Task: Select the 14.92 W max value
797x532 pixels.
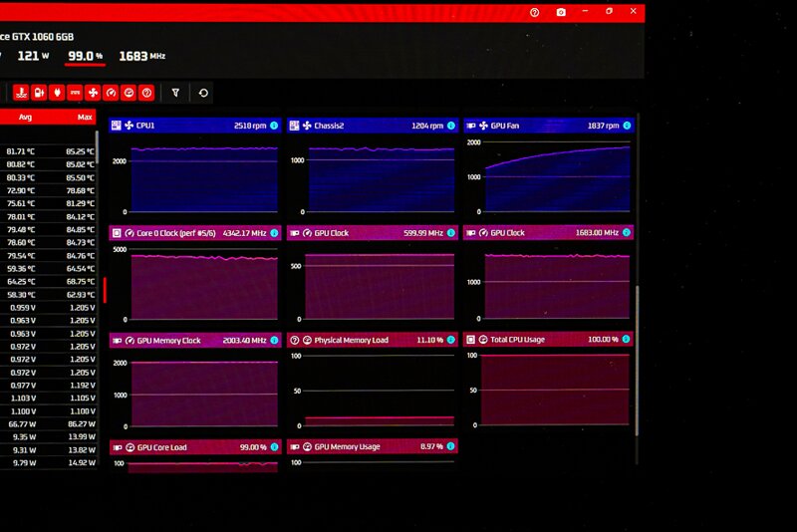Action: coord(82,463)
